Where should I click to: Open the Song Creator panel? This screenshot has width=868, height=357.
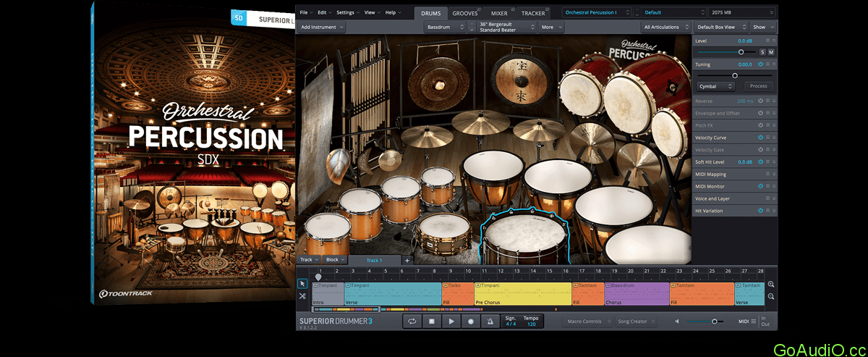(634, 322)
